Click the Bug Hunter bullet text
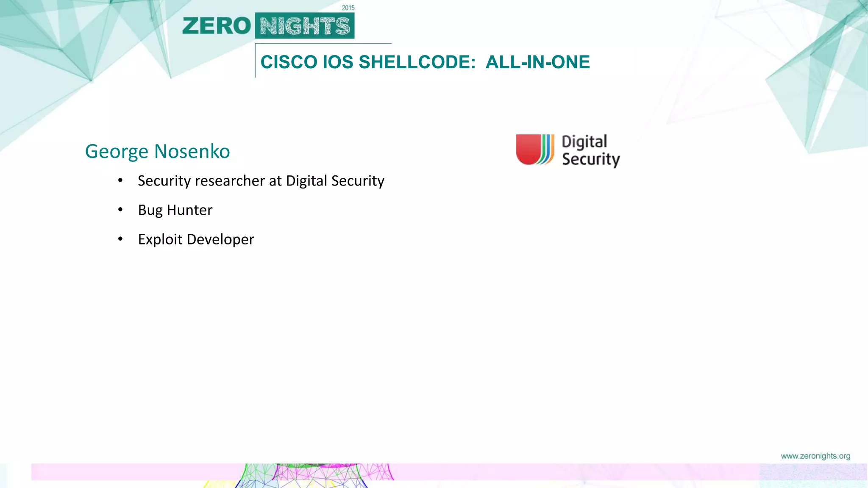The image size is (868, 488). 175,210
